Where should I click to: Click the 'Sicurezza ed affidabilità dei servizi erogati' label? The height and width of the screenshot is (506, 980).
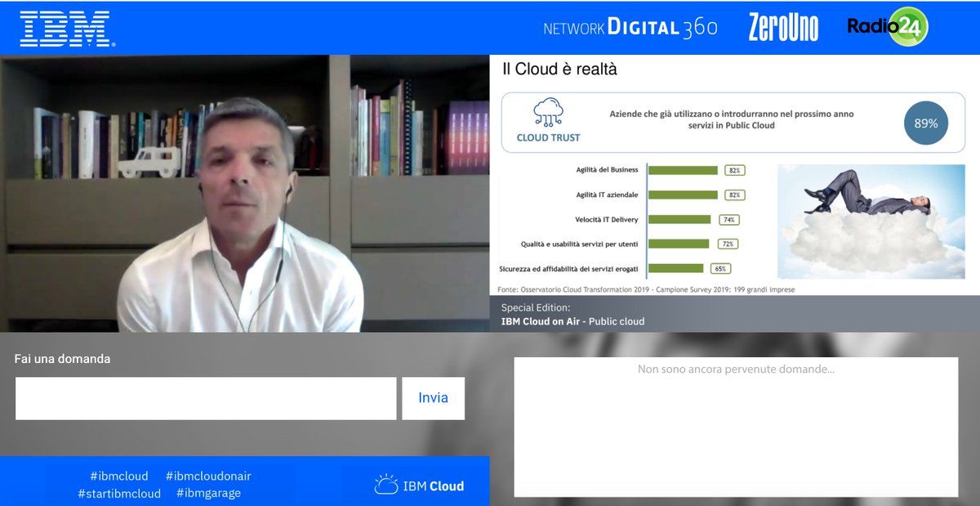pos(568,268)
